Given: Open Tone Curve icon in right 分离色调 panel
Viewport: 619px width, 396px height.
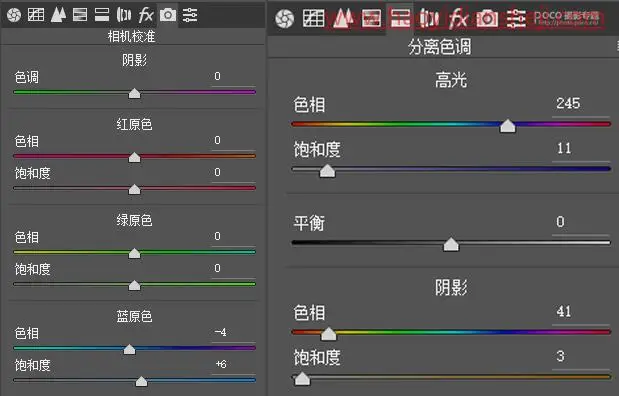Looking at the screenshot, I should point(314,19).
